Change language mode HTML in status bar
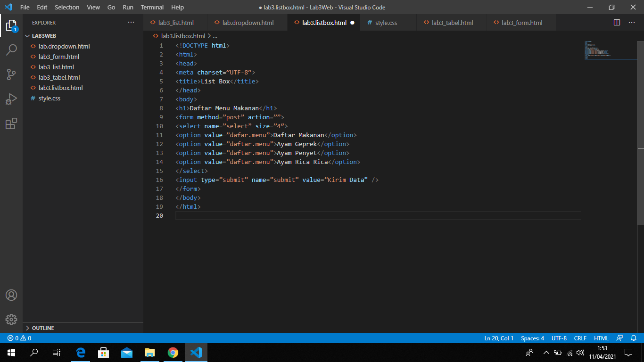The width and height of the screenshot is (644, 362). (601, 338)
